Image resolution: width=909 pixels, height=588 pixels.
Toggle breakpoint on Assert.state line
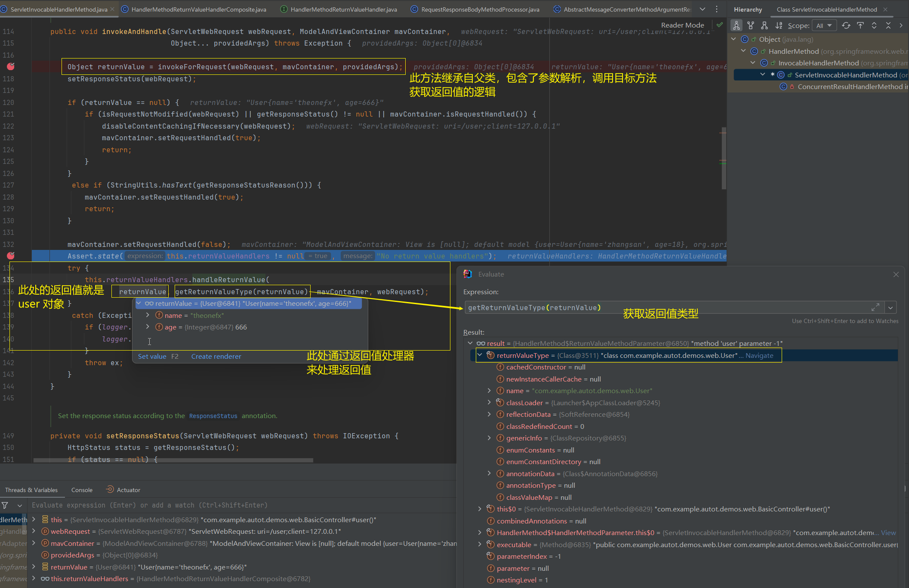(11, 256)
